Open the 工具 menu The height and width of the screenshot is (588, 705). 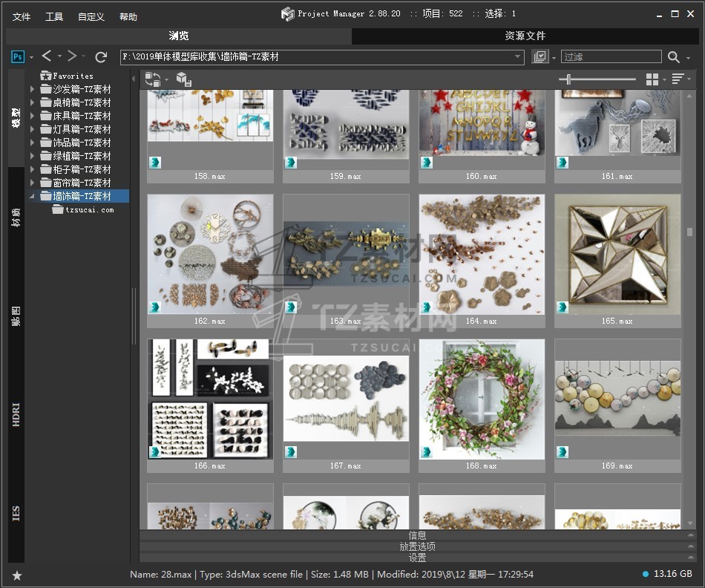tap(54, 16)
